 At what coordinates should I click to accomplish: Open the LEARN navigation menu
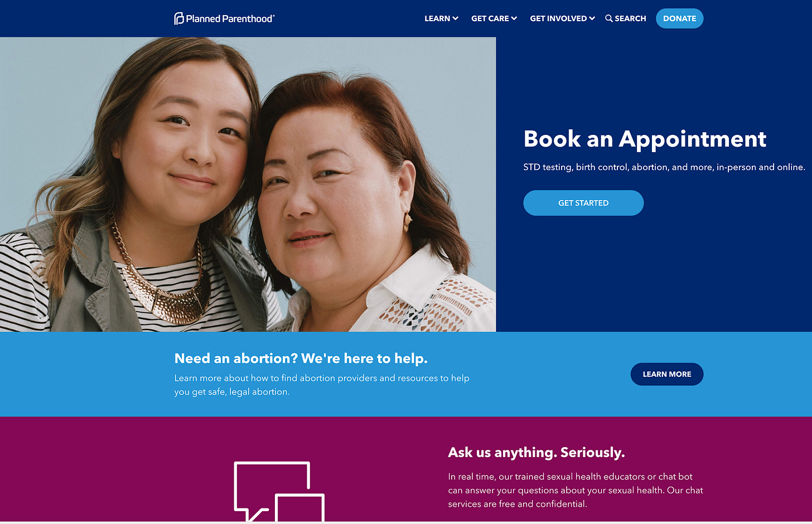click(441, 18)
